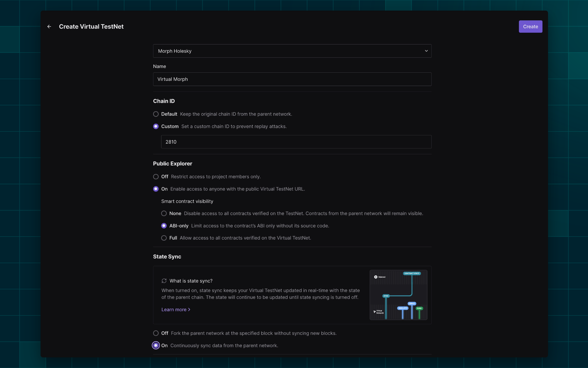Click the Mainnet icon in the diagram

pyautogui.click(x=376, y=277)
